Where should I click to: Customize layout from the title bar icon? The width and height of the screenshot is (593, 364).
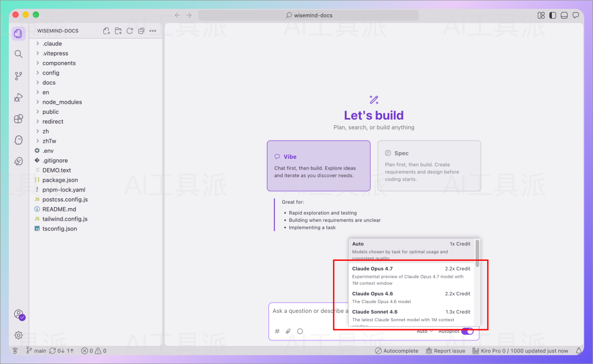pyautogui.click(x=541, y=15)
